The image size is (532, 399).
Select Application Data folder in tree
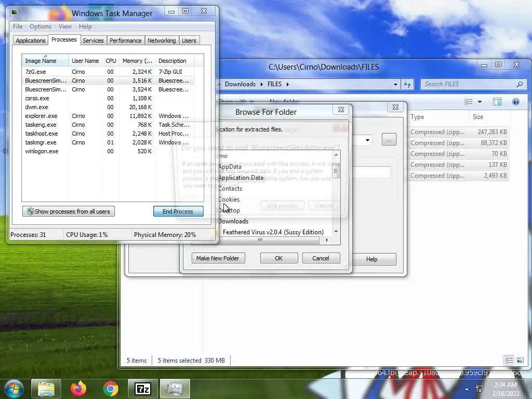pos(241,178)
